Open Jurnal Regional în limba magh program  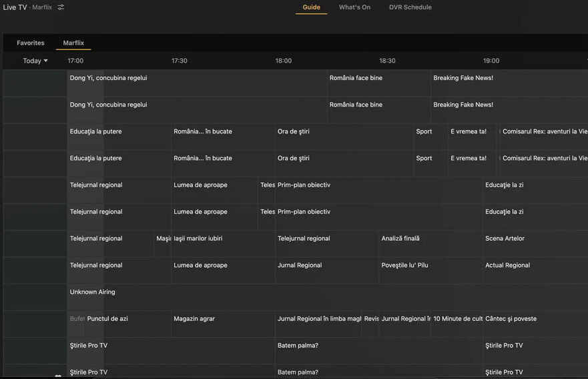pos(318,324)
